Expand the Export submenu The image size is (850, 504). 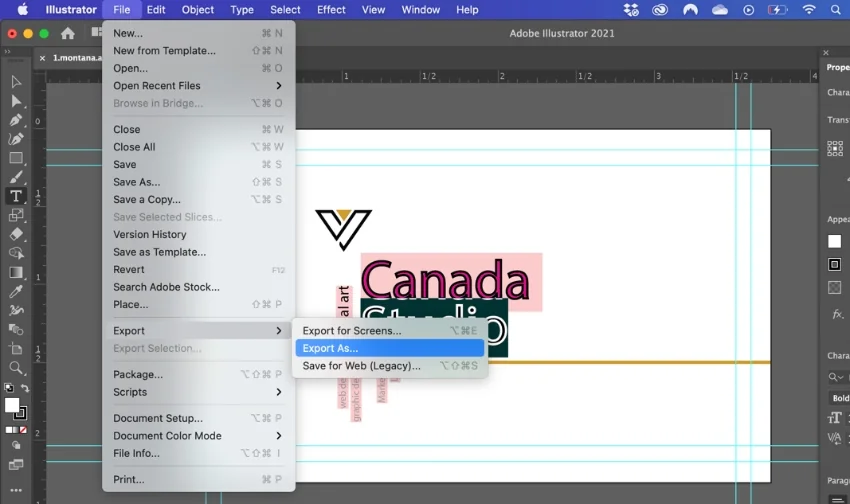(x=198, y=331)
